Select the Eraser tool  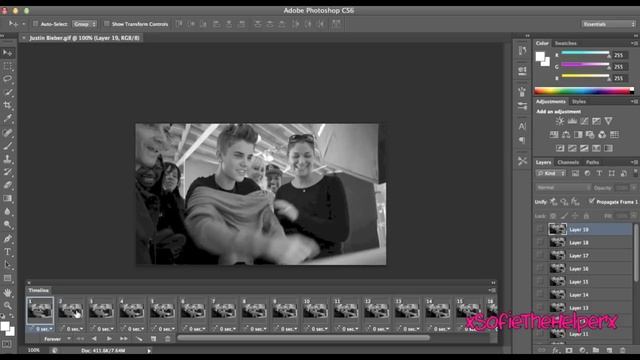[x=7, y=185]
